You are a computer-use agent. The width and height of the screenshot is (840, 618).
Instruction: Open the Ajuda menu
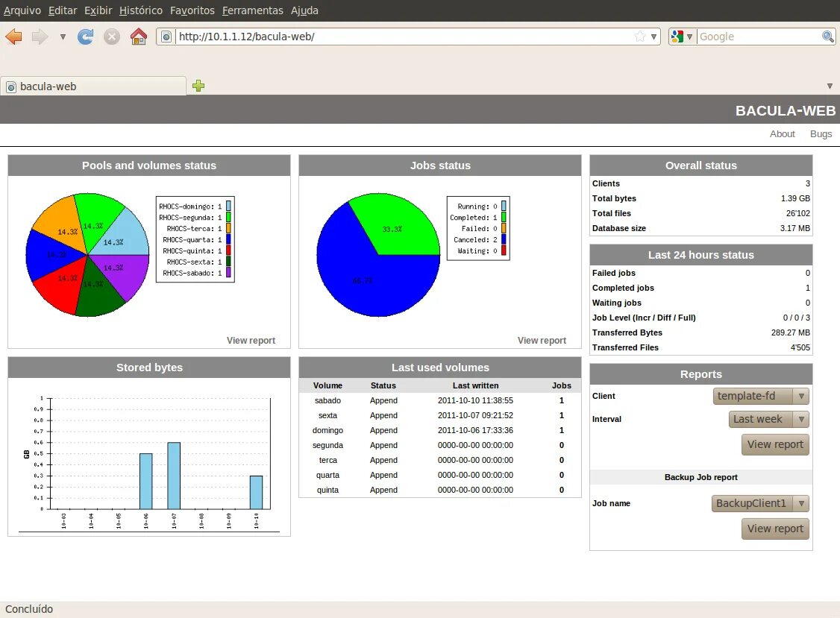tap(304, 10)
